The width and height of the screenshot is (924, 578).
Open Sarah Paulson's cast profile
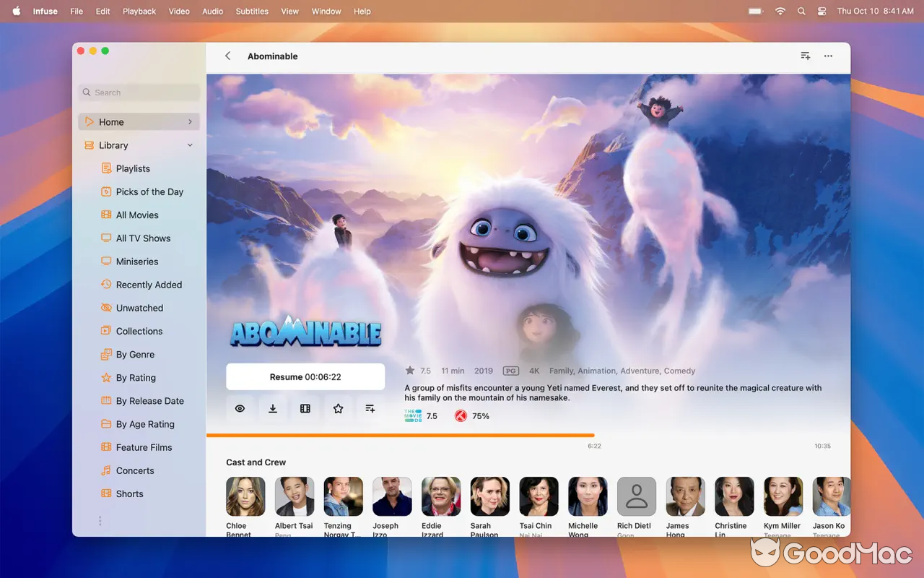489,496
